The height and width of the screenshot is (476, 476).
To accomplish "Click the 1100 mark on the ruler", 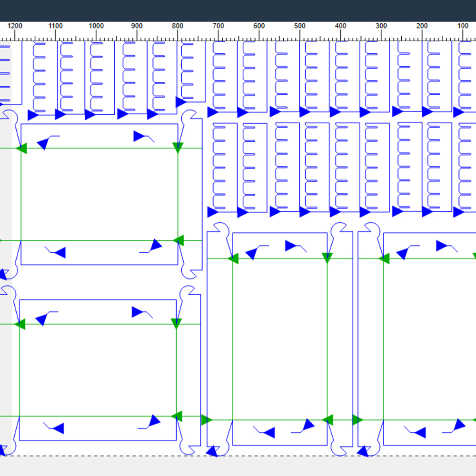I will pos(56,26).
